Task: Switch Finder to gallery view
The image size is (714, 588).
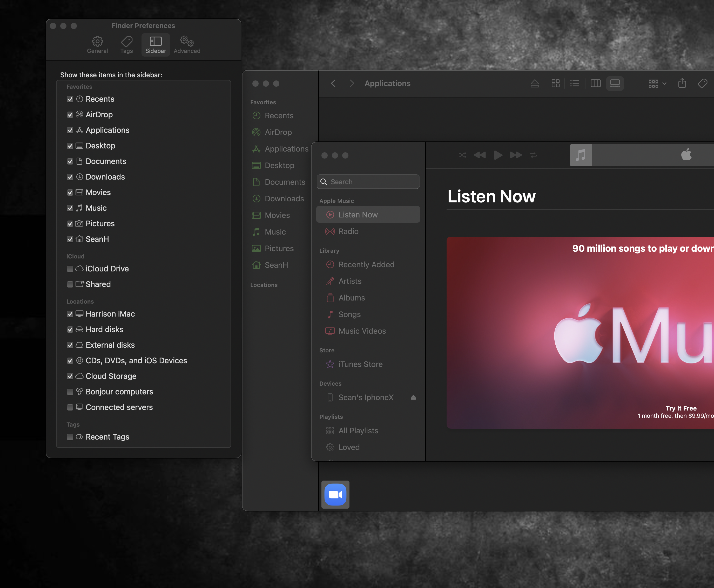Action: [615, 83]
